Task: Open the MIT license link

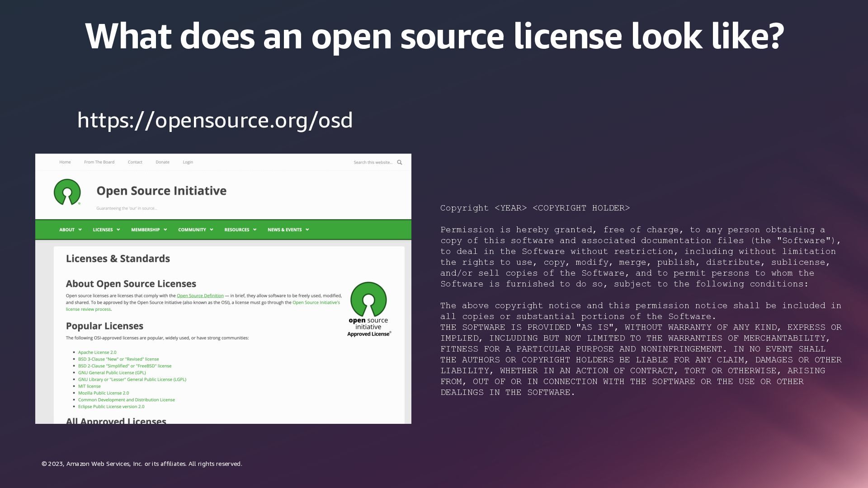Action: (89, 386)
